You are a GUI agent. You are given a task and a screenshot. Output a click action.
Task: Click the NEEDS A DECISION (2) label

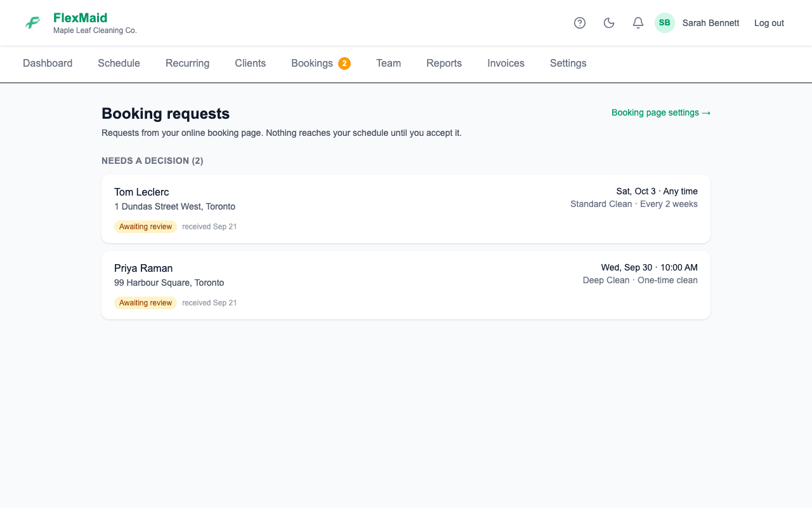coord(152,161)
